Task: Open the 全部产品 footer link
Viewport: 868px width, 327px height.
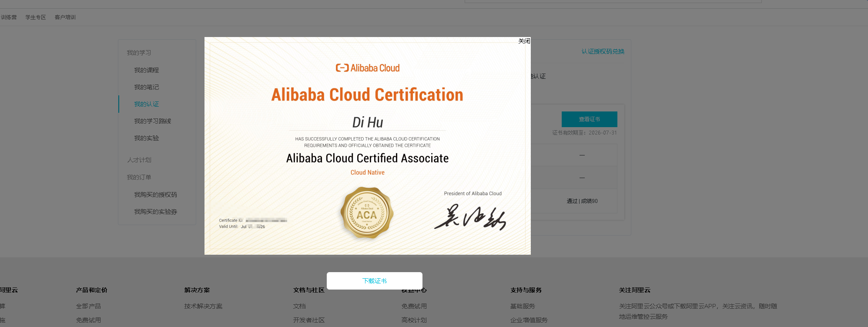Action: (x=88, y=306)
